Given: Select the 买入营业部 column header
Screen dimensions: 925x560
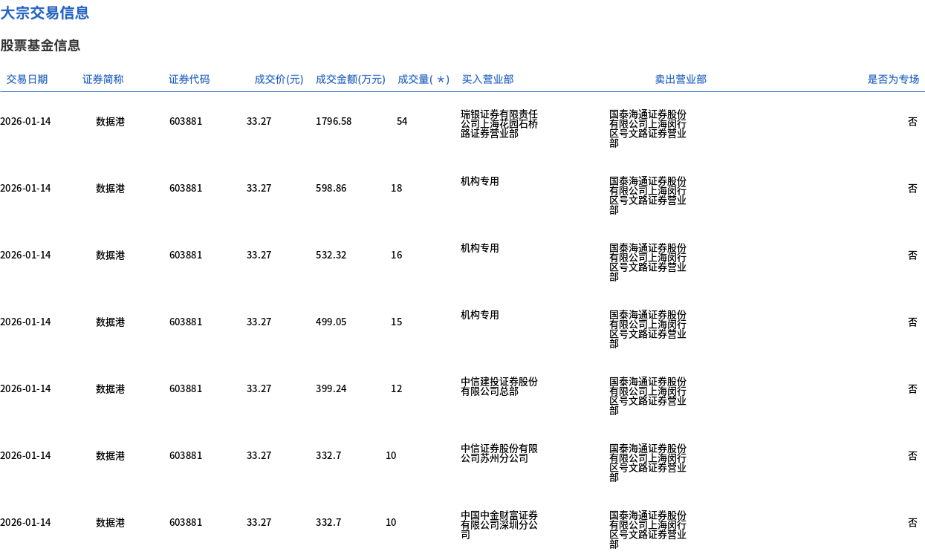Looking at the screenshot, I should [x=487, y=79].
